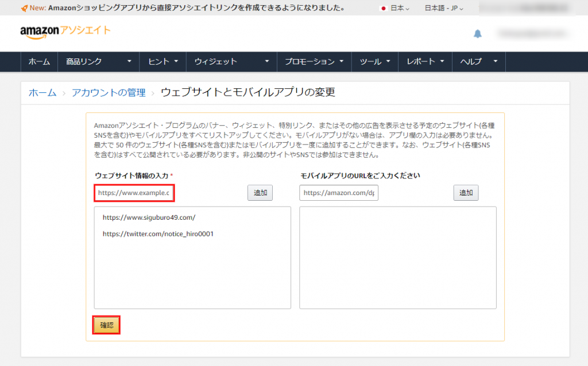
Task: Focus the mobile app URL input field
Action: (x=339, y=193)
